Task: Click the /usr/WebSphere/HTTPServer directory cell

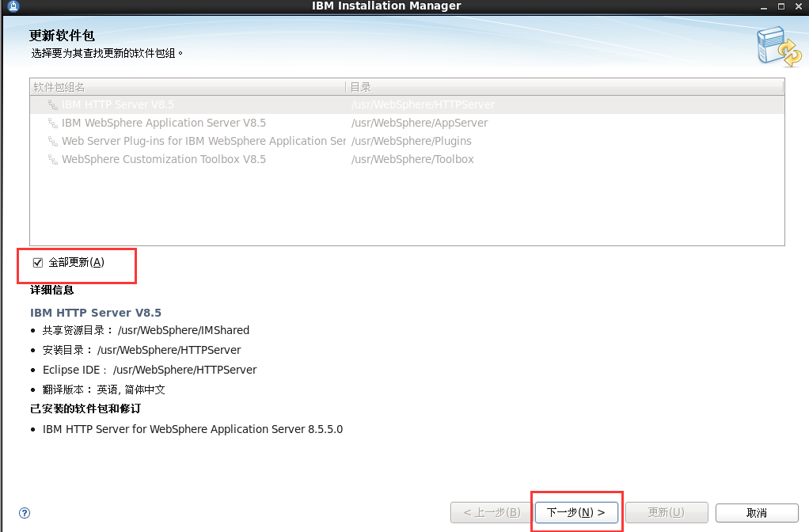Action: pyautogui.click(x=423, y=104)
